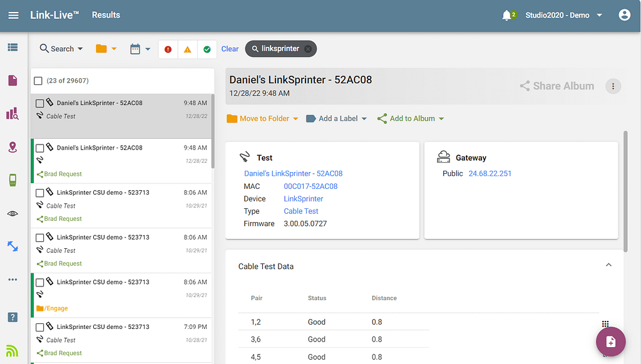Image resolution: width=641 pixels, height=364 pixels.
Task: Filter results by green success status
Action: [x=207, y=49]
